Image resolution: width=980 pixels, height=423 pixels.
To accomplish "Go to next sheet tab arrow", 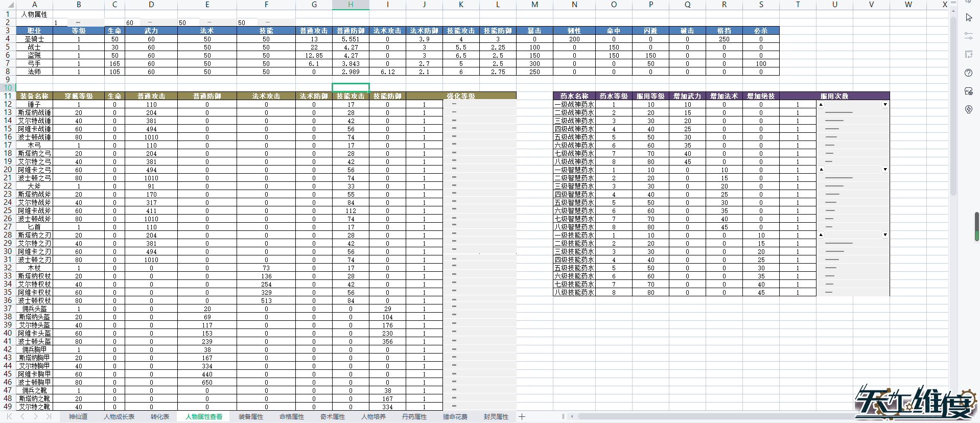I will [x=36, y=417].
